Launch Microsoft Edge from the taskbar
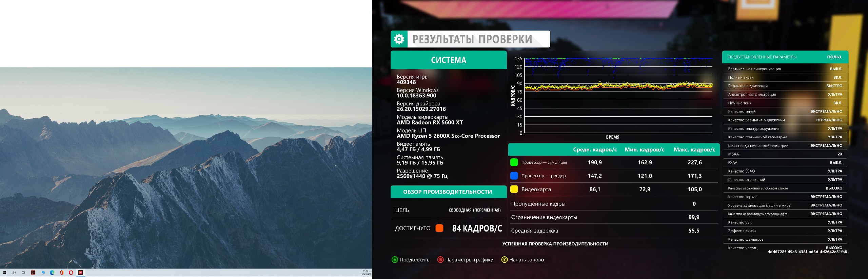The image size is (868, 279). tap(52, 273)
